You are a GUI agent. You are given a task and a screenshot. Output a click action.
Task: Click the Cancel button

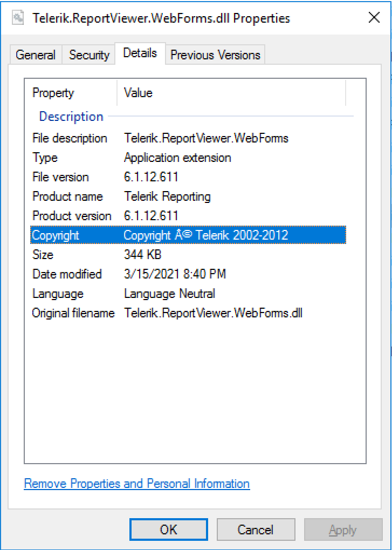256,530
